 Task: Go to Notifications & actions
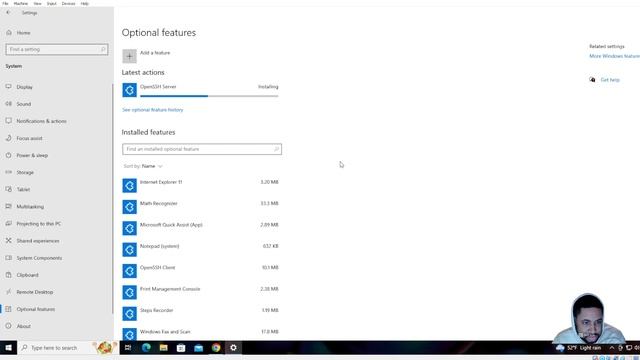tap(41, 121)
